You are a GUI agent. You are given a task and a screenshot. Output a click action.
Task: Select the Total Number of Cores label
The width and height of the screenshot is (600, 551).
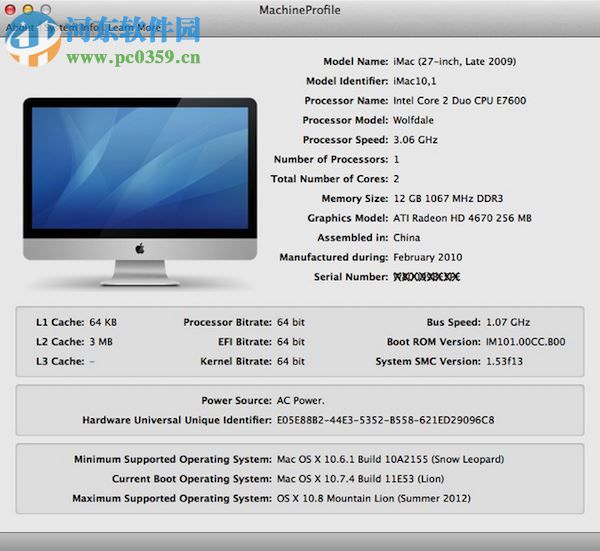pyautogui.click(x=329, y=179)
